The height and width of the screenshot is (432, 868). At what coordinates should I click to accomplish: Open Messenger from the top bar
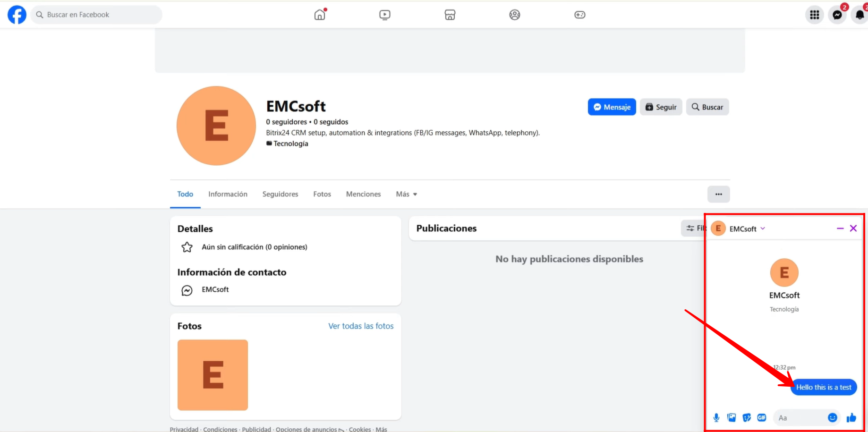837,15
